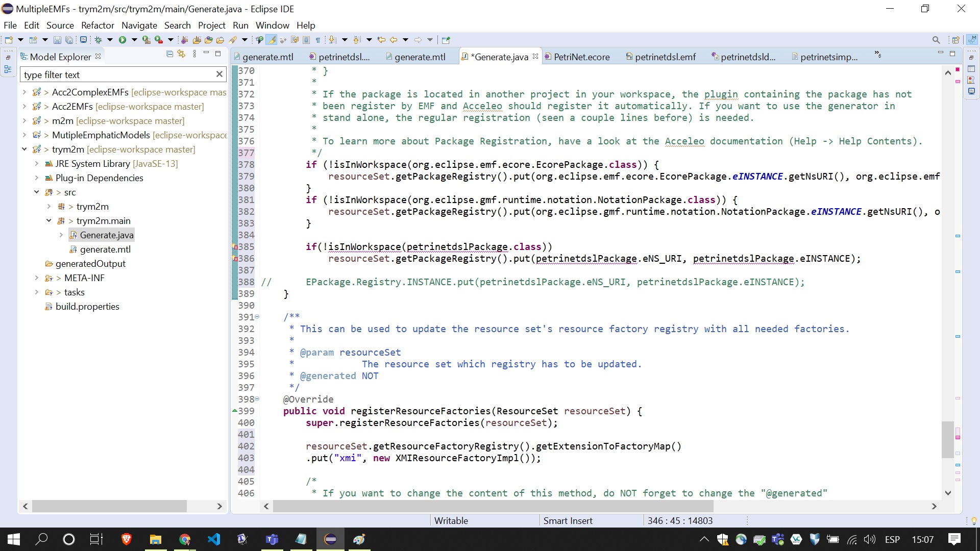Click the Run External Tools icon
The image size is (980, 551).
click(159, 40)
